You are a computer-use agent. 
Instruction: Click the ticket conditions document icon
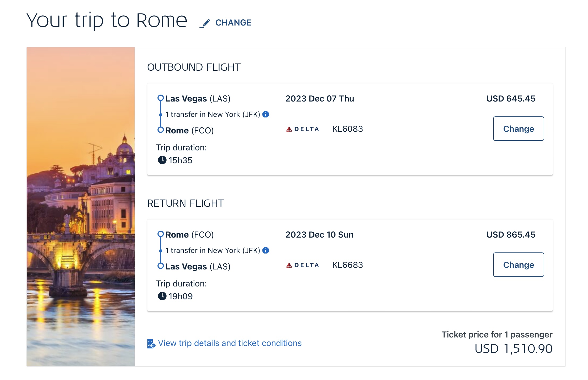[x=151, y=343]
